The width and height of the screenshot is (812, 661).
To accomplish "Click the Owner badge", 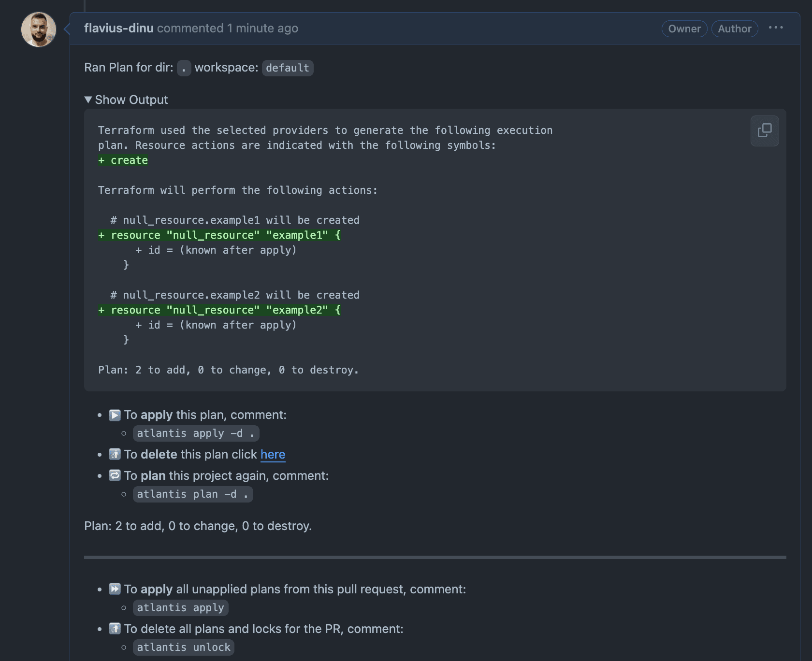I will pyautogui.click(x=684, y=29).
